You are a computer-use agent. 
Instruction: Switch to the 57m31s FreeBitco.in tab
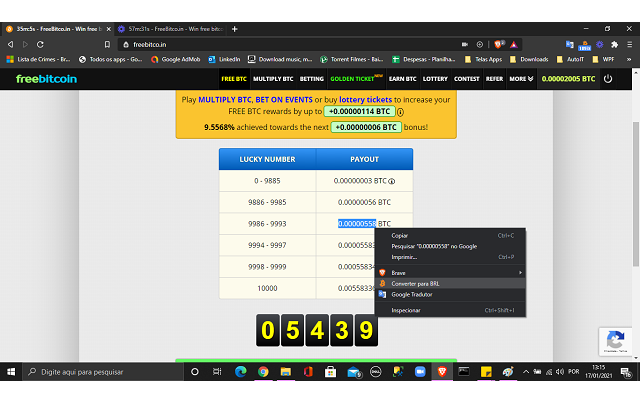(170, 29)
